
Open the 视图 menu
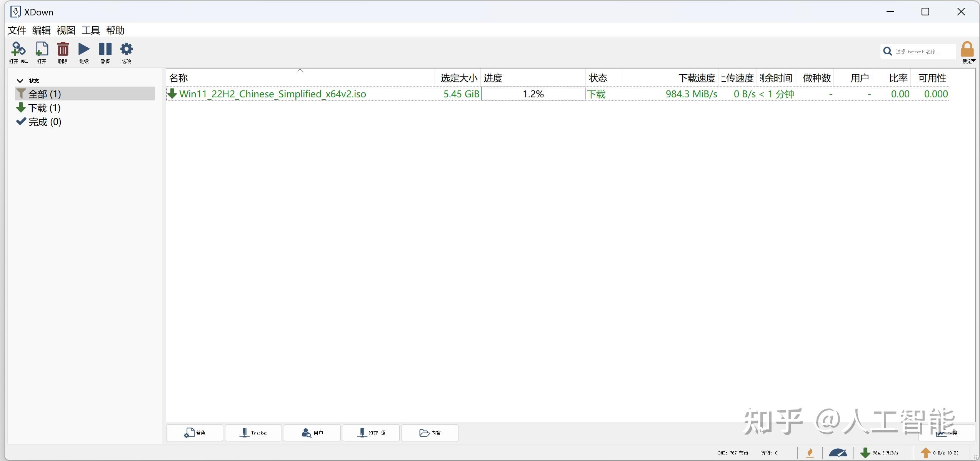point(66,30)
